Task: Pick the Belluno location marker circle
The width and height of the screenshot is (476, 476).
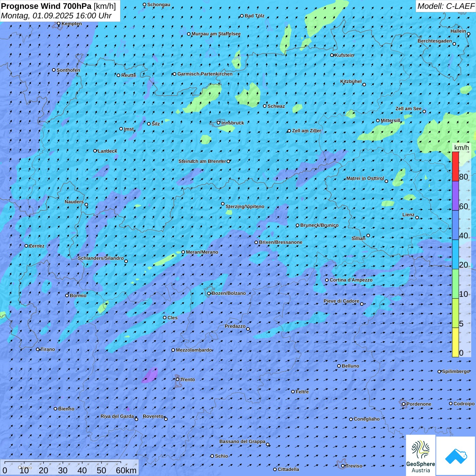Action: point(339,366)
